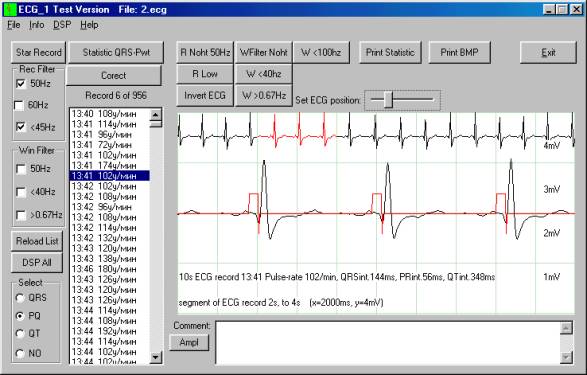This screenshot has width=587, height=375.
Task: Select record 13:43 138 in list
Action: (x=110, y=259)
